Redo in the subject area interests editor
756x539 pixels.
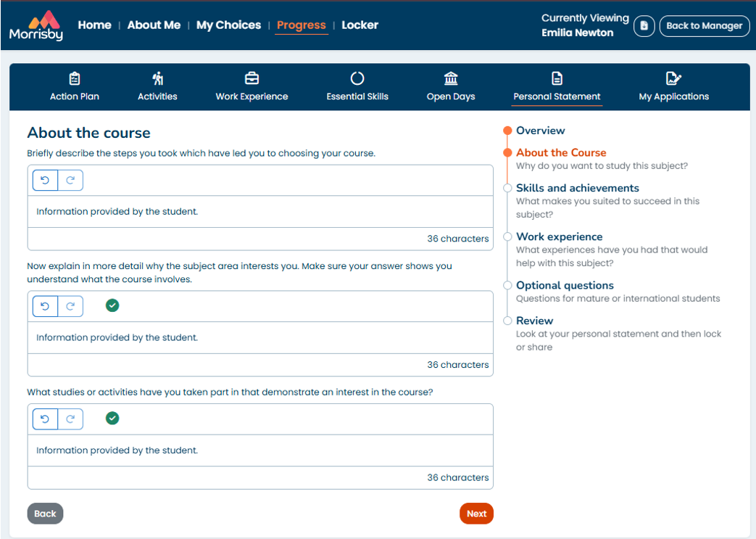pyautogui.click(x=70, y=306)
